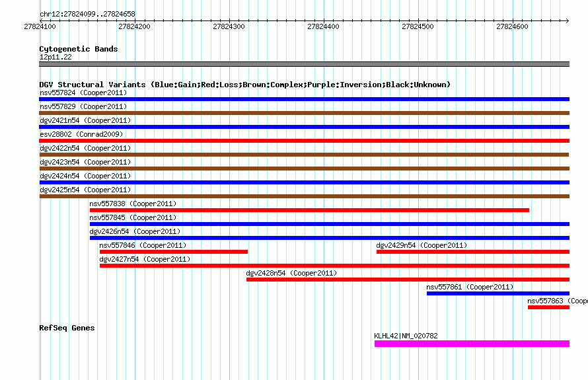Click the esv28802 red loss bar
The image size is (588, 380).
point(304,141)
